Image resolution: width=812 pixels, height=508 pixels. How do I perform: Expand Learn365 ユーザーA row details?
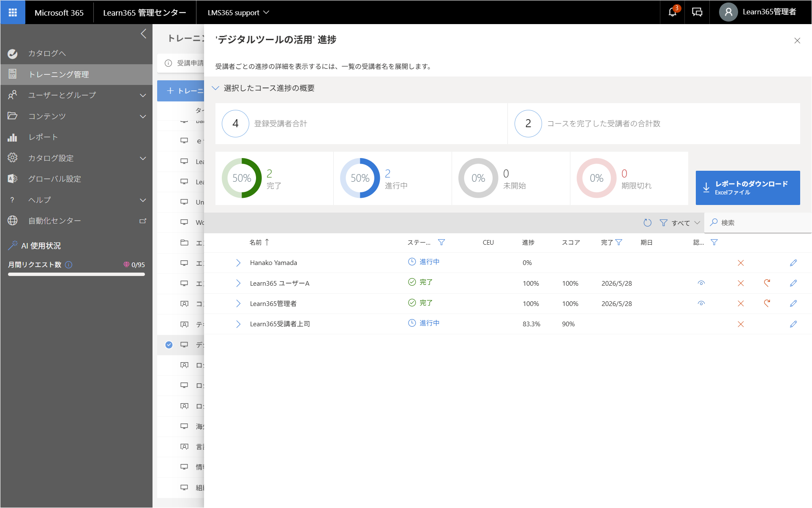coord(238,283)
